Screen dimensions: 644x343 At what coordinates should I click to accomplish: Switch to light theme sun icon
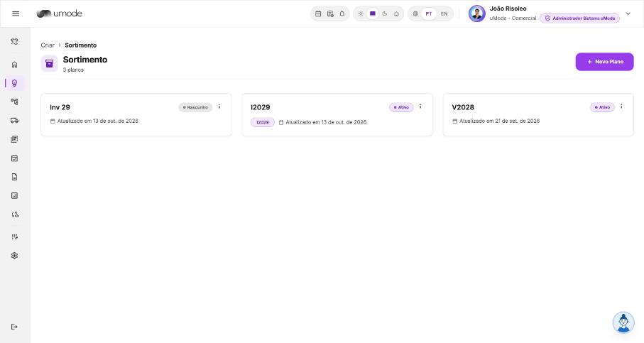tap(361, 13)
